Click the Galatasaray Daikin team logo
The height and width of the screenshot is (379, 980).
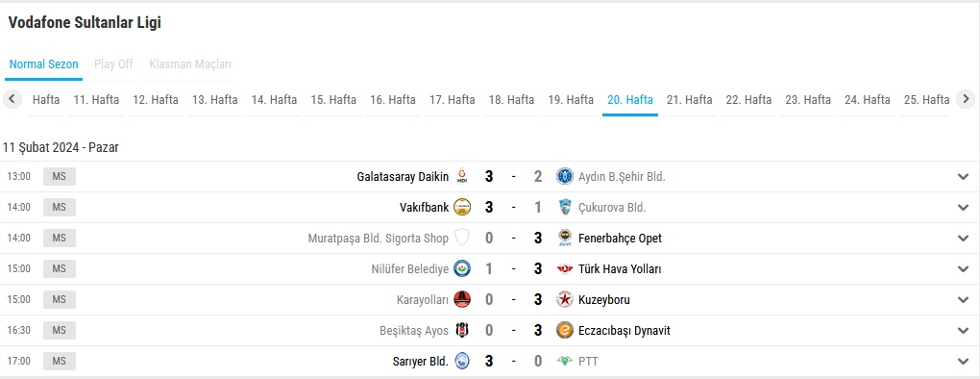(462, 176)
